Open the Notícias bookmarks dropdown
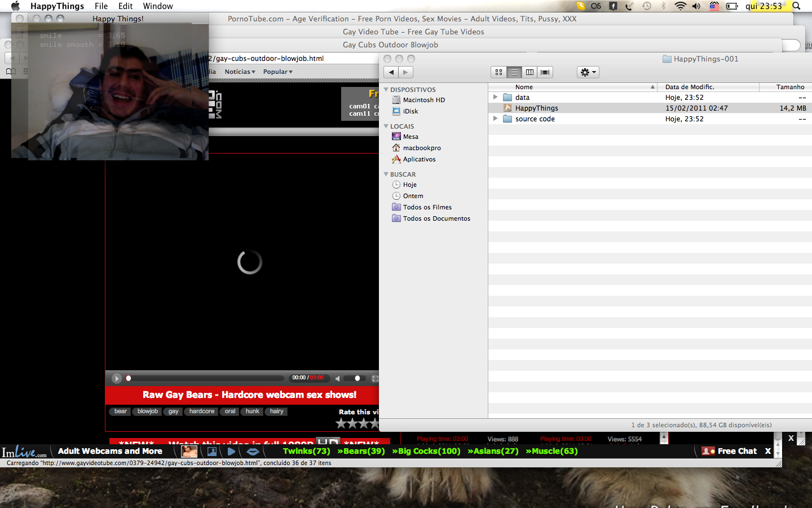The image size is (812, 508). click(x=240, y=72)
